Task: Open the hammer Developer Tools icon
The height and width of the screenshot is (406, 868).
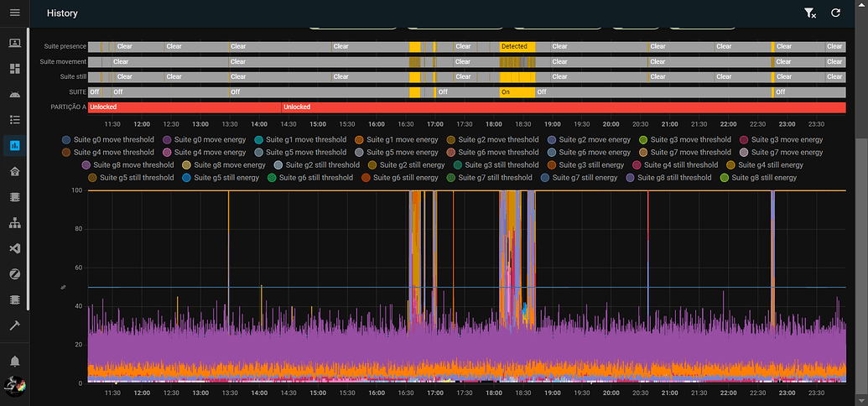Action: click(14, 325)
